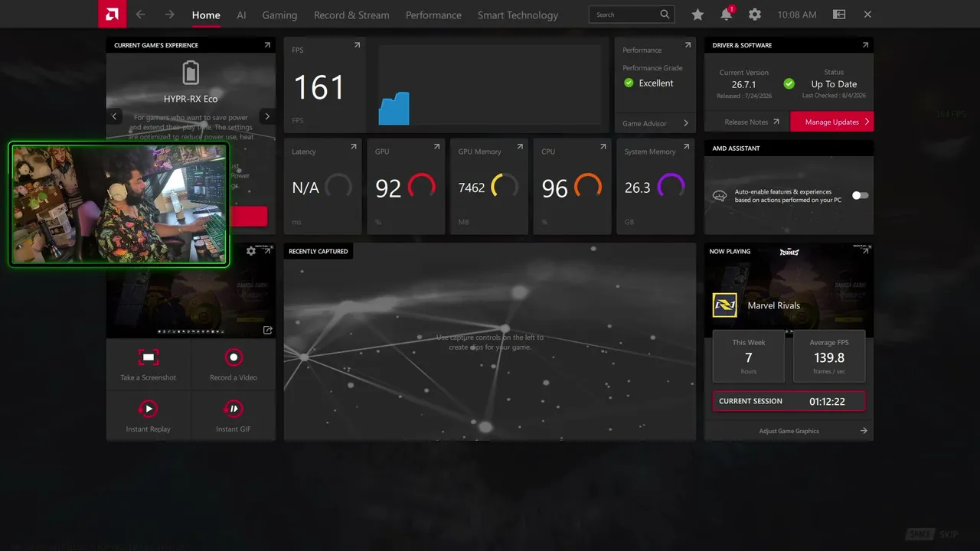Select the Record & Stream tab
980x551 pixels.
click(351, 15)
